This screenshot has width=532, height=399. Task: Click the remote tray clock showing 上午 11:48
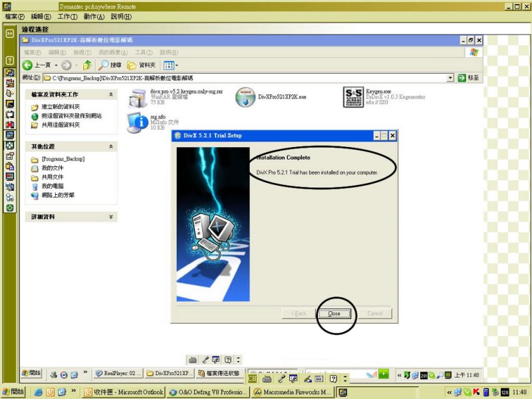point(467,375)
